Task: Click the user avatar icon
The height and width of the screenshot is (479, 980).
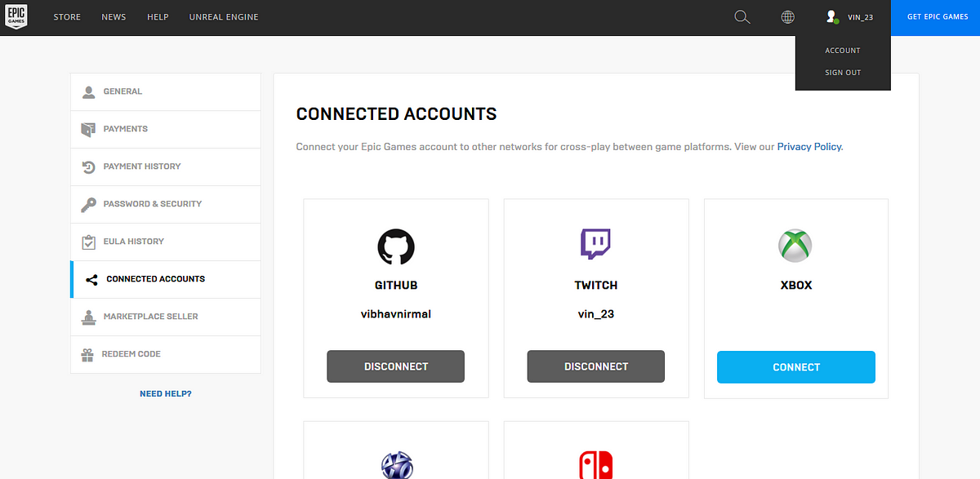Action: pyautogui.click(x=832, y=17)
